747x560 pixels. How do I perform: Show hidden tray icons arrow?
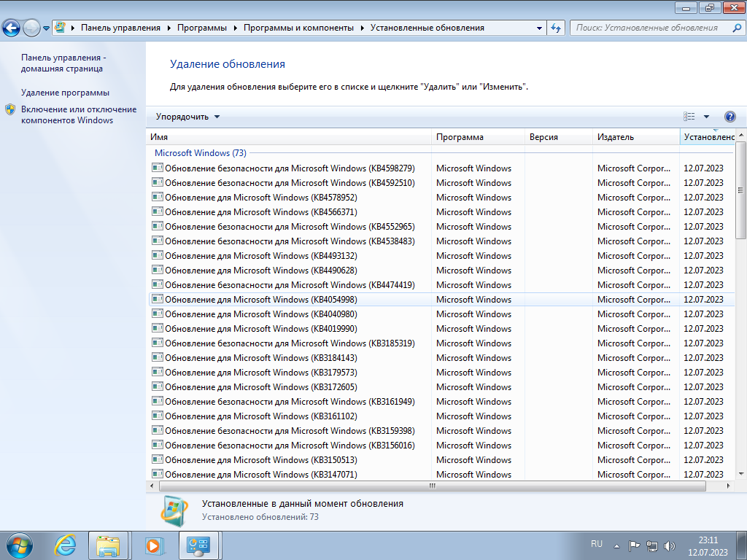(616, 546)
